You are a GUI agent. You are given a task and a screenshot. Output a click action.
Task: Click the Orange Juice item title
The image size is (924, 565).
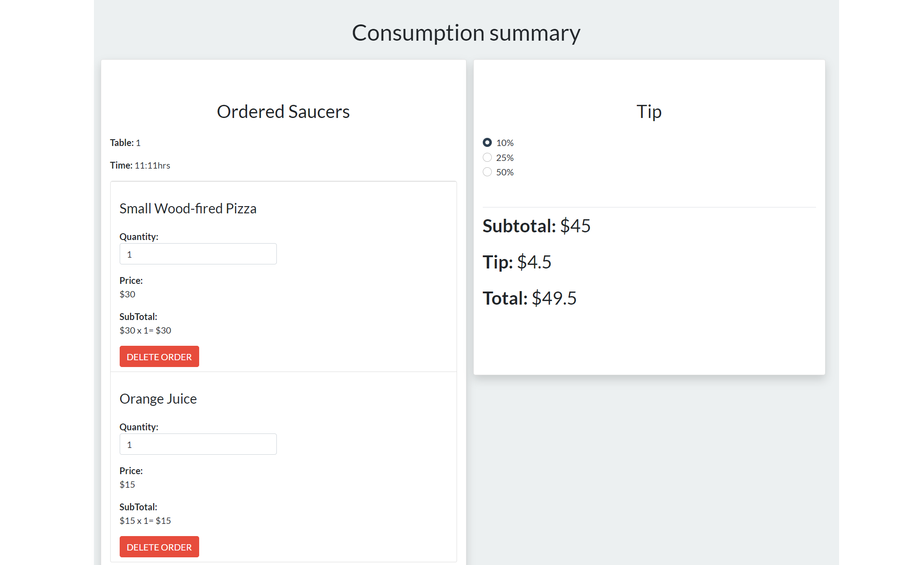[x=158, y=399]
